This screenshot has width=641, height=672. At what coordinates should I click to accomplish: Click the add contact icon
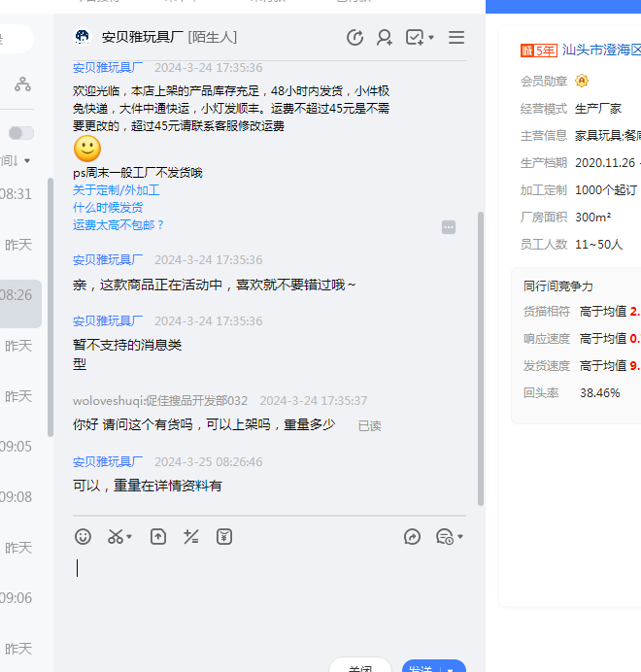point(385,38)
